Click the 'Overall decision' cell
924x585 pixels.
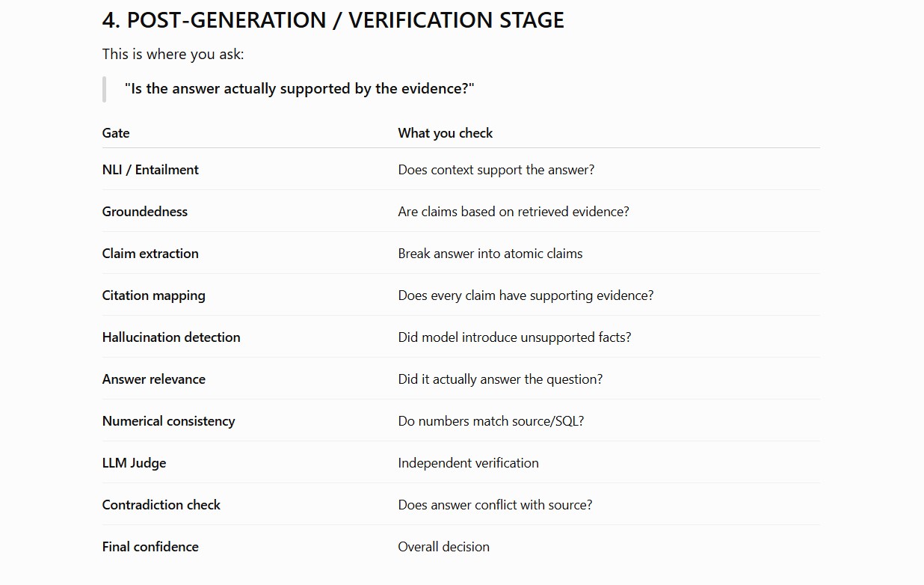click(x=444, y=547)
